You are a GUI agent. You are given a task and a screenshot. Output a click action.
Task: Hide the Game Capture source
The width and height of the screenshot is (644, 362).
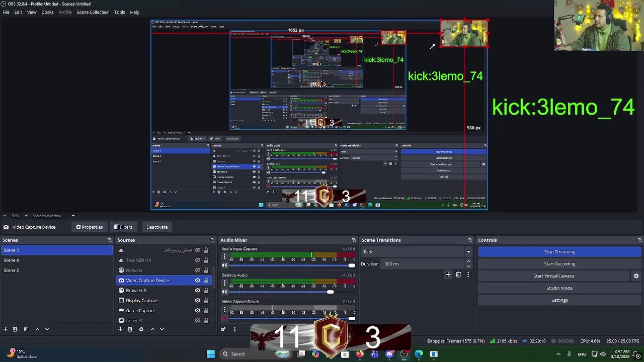pyautogui.click(x=198, y=311)
